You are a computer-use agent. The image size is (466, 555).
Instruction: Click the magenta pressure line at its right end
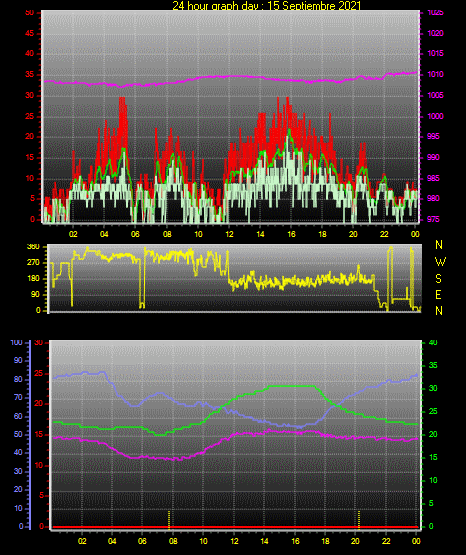(x=415, y=72)
